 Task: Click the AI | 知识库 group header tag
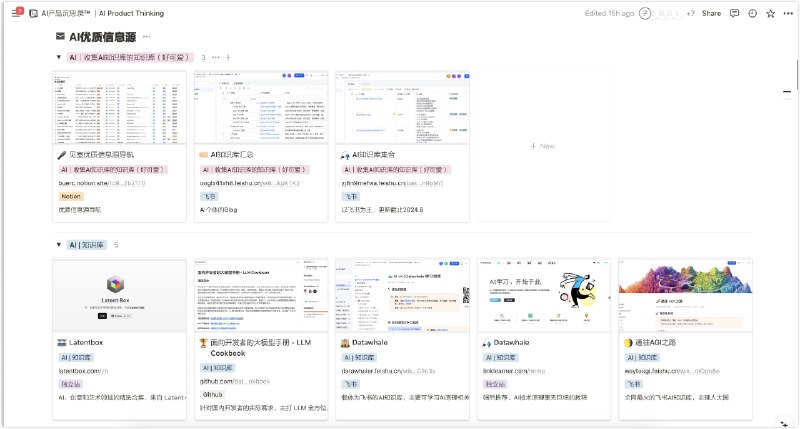pyautogui.click(x=86, y=245)
